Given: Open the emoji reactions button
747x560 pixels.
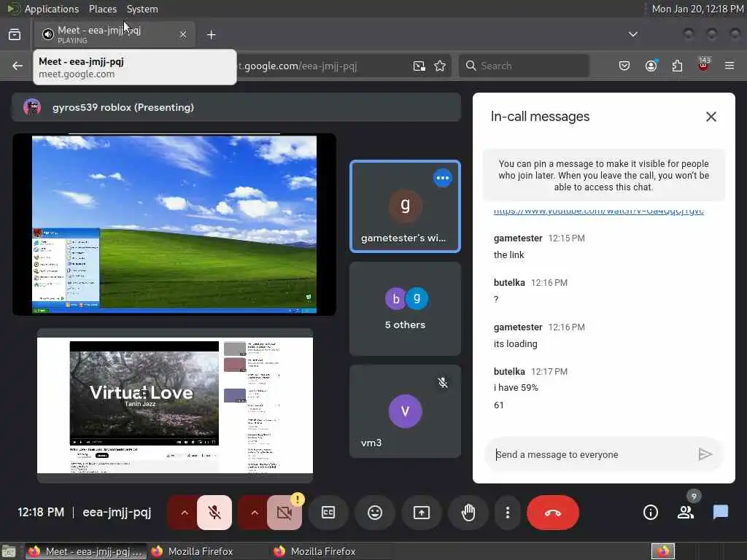Looking at the screenshot, I should (375, 513).
